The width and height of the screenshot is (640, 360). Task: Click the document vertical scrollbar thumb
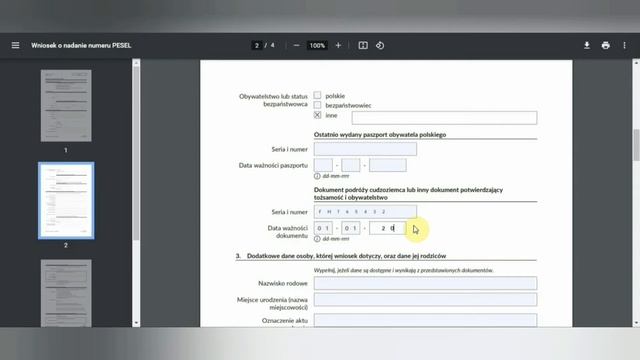(x=636, y=145)
